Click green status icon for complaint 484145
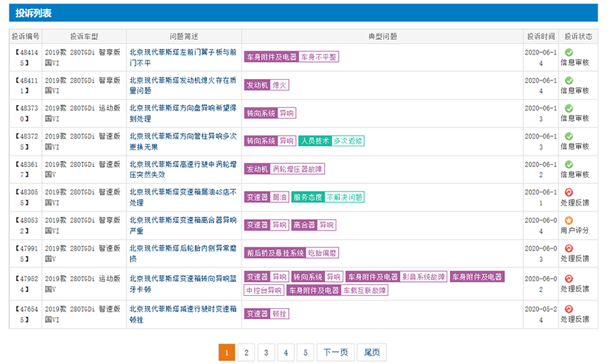This screenshot has width=613, height=364. (569, 53)
